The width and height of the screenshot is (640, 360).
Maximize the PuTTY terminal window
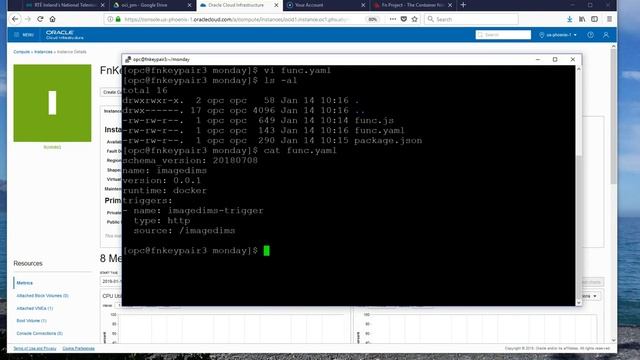[x=555, y=60]
